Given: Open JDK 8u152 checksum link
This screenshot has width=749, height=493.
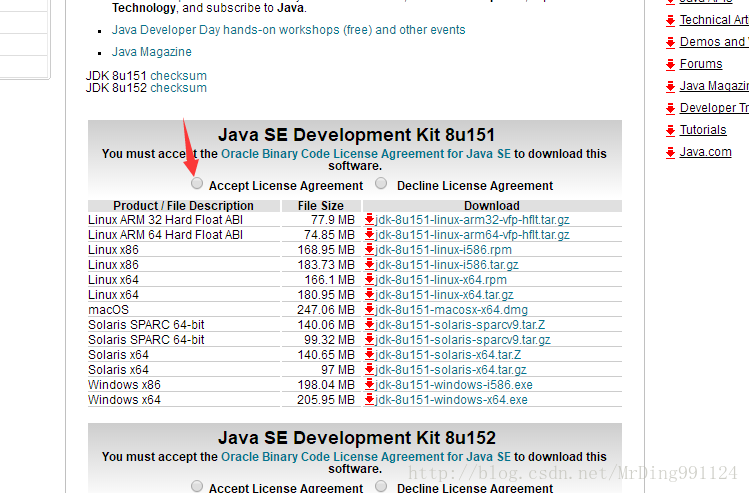Looking at the screenshot, I should click(x=179, y=88).
